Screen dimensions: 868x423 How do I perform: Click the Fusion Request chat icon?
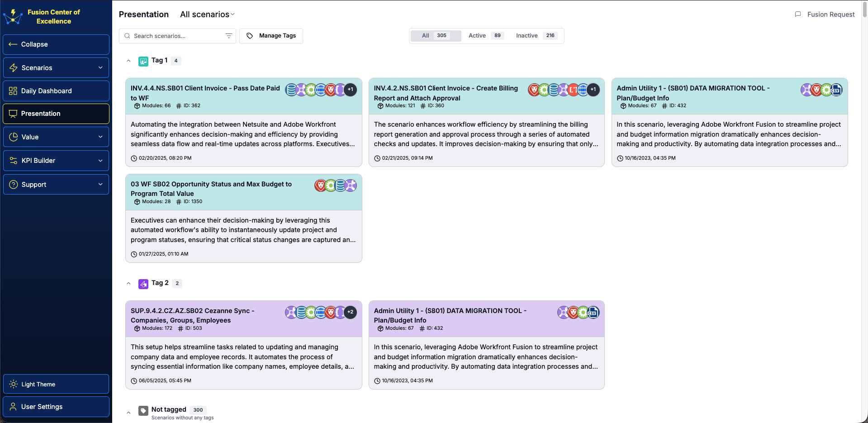point(798,14)
